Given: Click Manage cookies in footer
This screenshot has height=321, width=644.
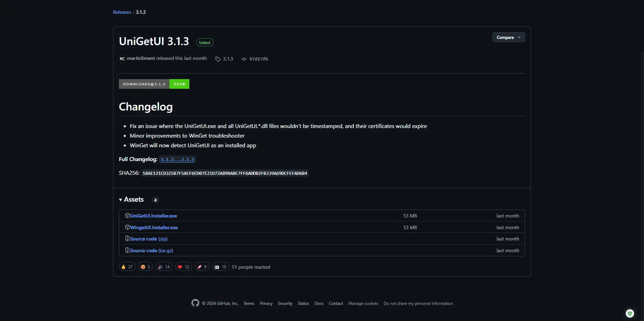Looking at the screenshot, I should [x=363, y=303].
